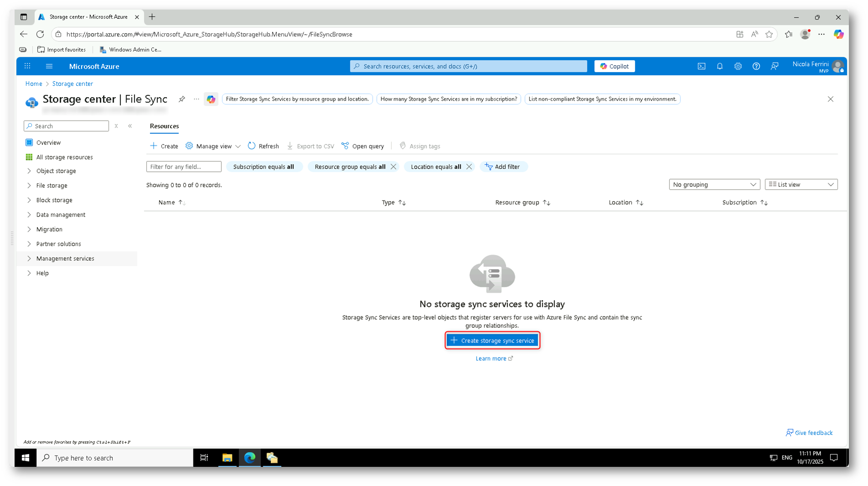
Task: Click Refresh in the command bar
Action: coord(263,146)
